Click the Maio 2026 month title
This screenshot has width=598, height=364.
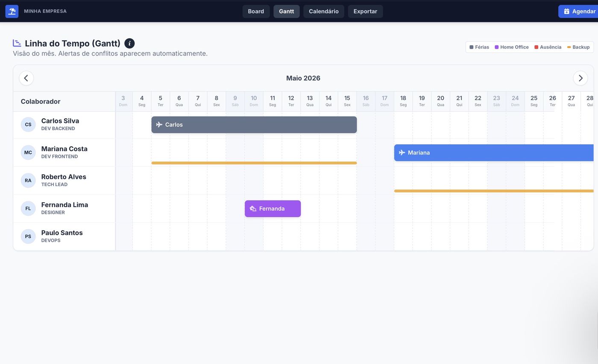click(x=303, y=78)
